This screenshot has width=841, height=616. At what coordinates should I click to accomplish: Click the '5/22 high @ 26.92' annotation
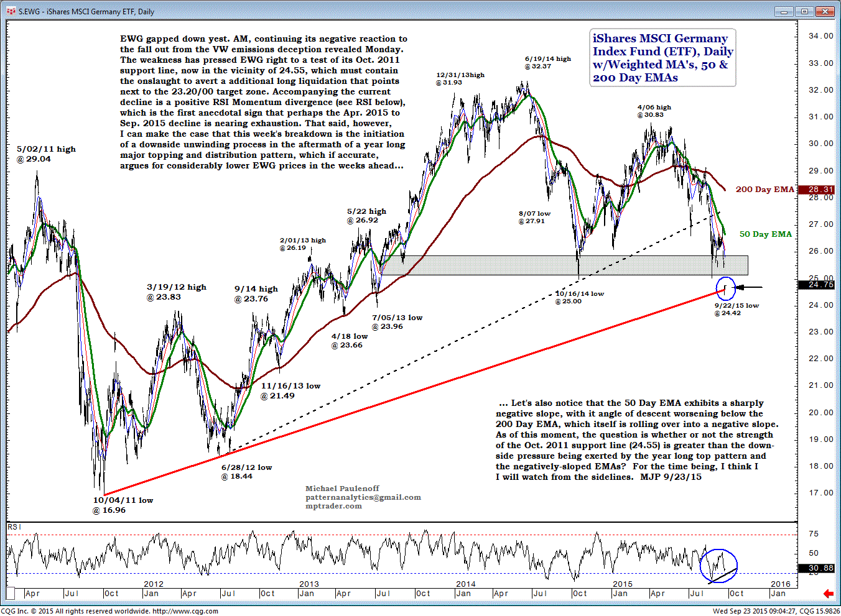point(366,216)
